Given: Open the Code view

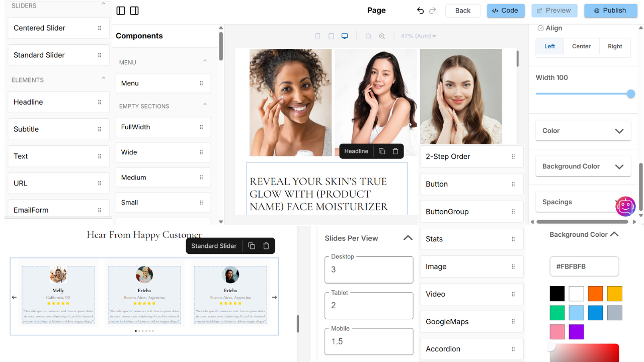Looking at the screenshot, I should point(506,10).
